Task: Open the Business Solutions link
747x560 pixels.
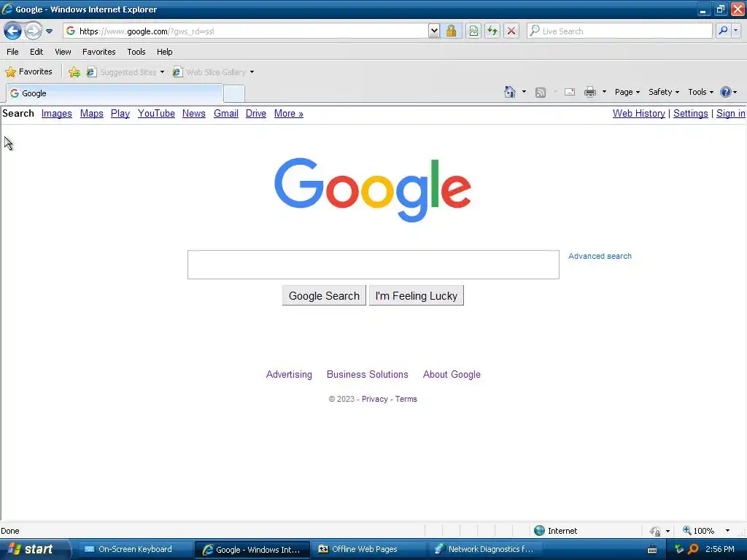Action: [x=368, y=374]
